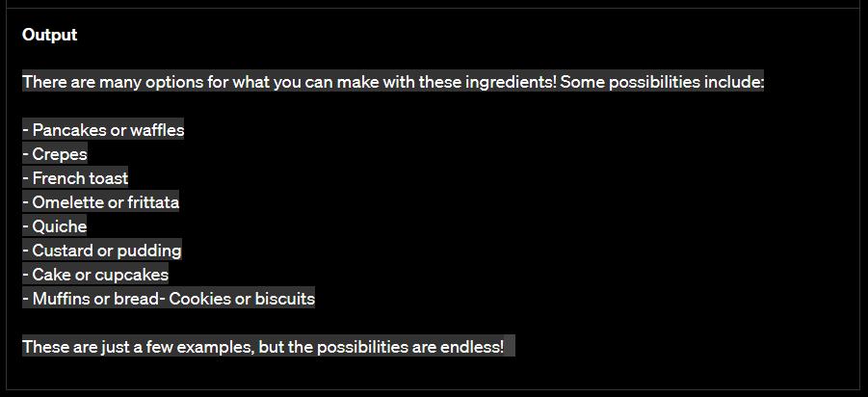
Task: Click the word 'Pancakes' in the list
Action: (66, 130)
